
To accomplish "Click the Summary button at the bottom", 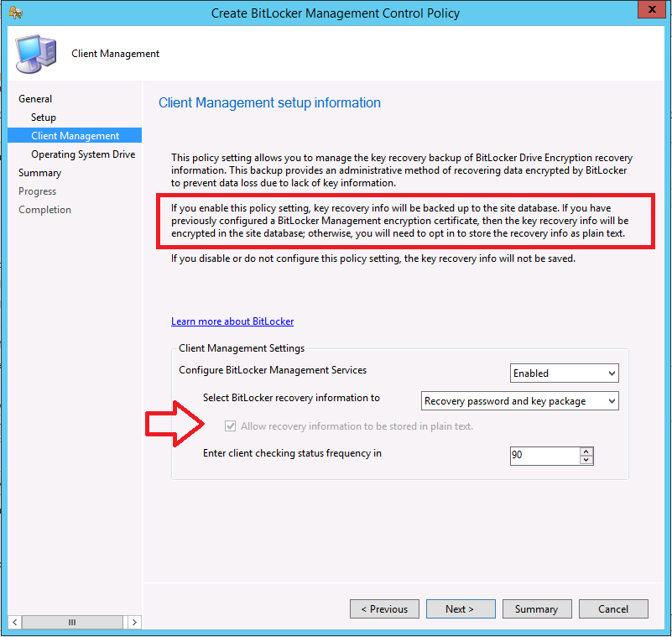I will click(537, 609).
